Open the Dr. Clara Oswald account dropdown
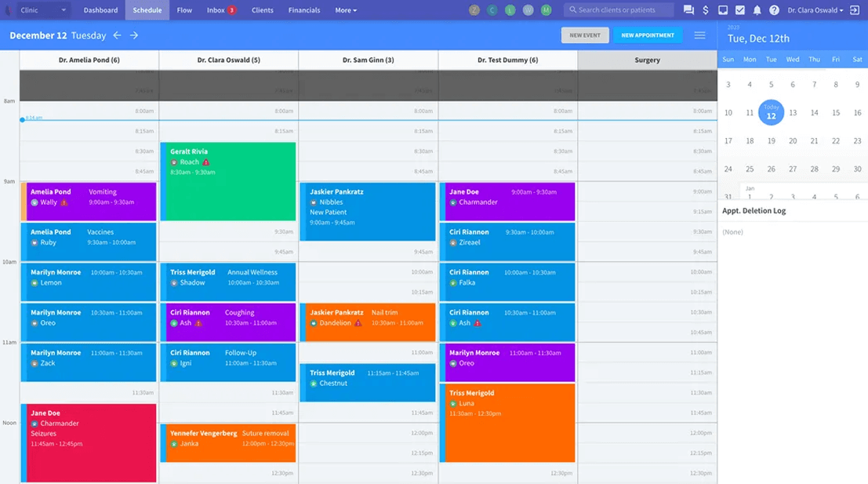Screen dimensions: 868x484 point(812,10)
